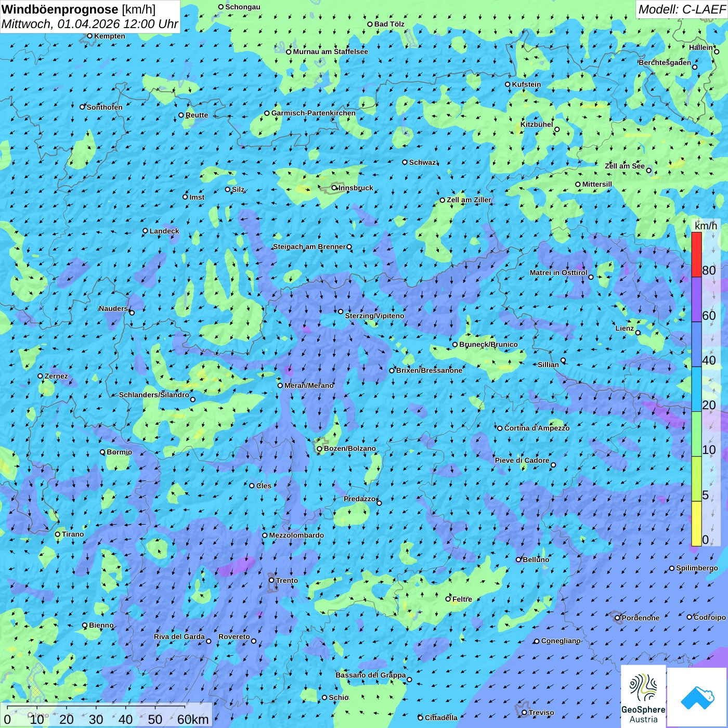Click the date Mittwoch, 01.04.2026 12:00 Uhr
This screenshot has height=728, width=728.
tap(89, 24)
